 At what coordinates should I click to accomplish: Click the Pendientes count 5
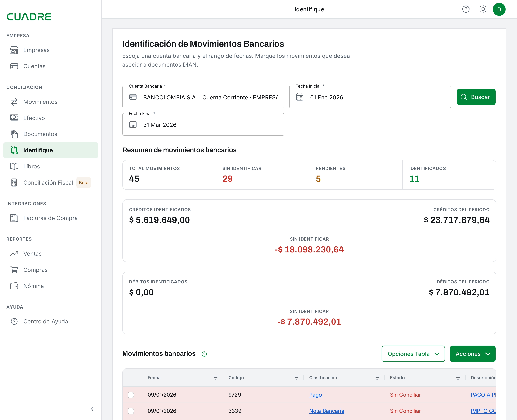[318, 179]
